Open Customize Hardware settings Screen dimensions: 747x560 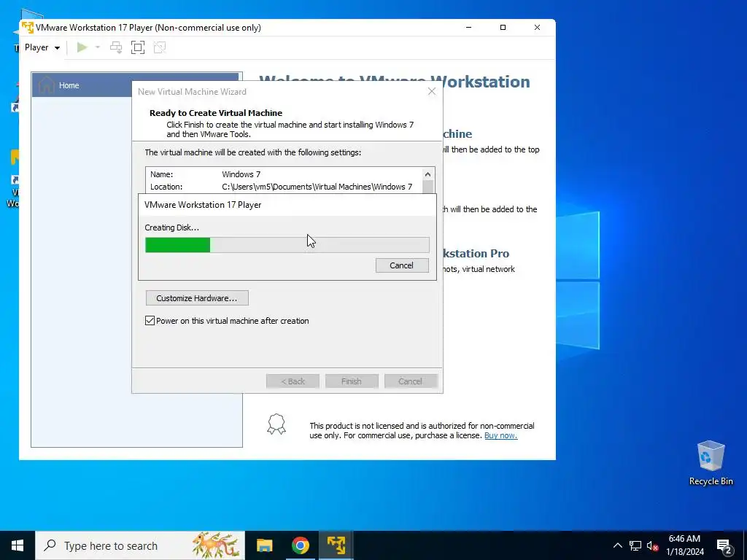197,298
